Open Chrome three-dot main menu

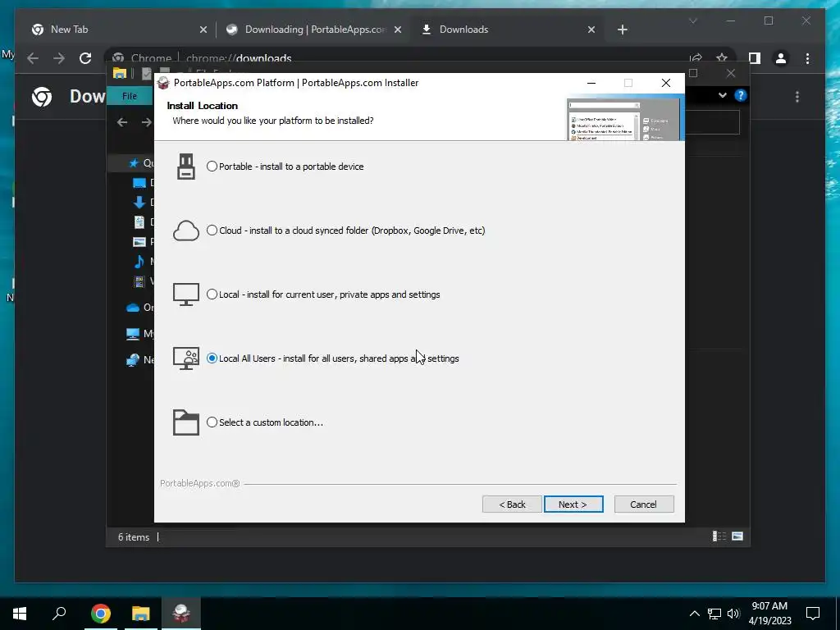(807, 58)
